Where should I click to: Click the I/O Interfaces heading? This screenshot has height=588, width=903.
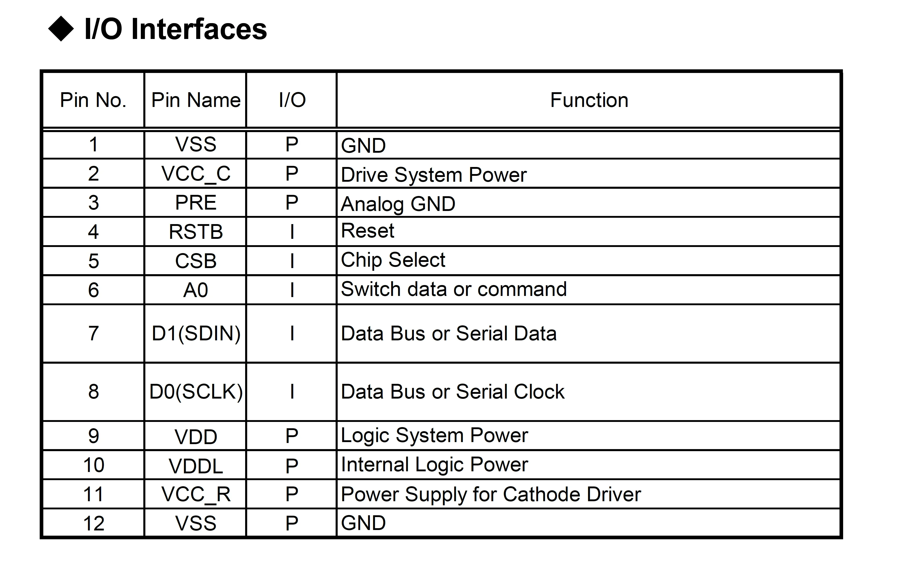175,29
